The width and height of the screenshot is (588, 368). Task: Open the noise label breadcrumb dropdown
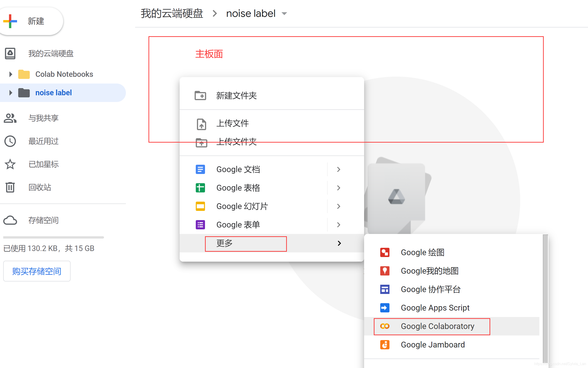pyautogui.click(x=284, y=14)
